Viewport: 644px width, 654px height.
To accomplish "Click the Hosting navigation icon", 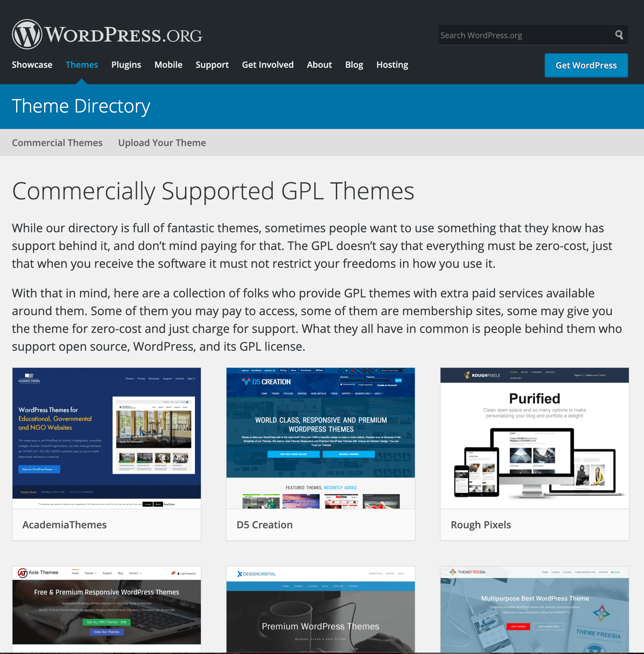I will point(393,65).
